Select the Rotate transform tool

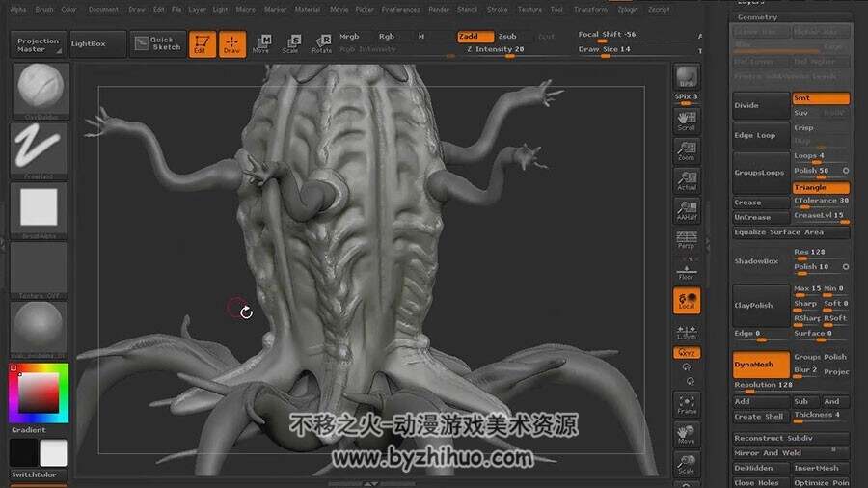321,43
